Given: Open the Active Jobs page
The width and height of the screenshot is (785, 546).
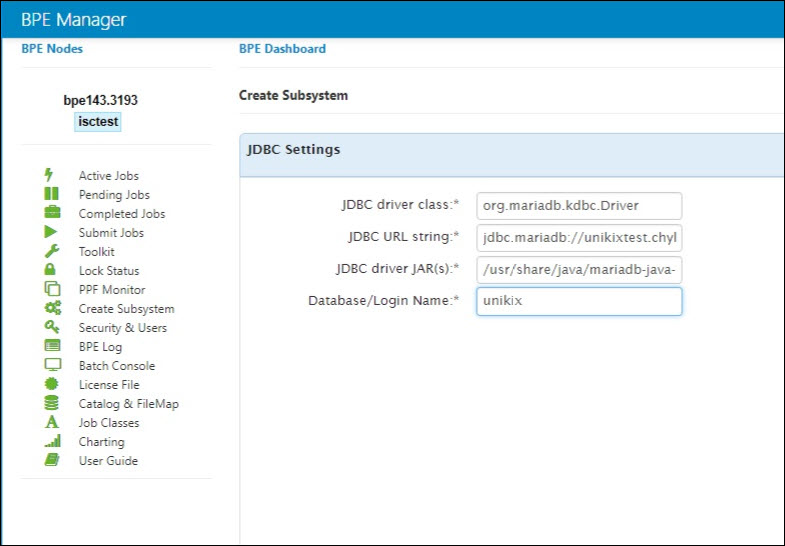Looking at the screenshot, I should pyautogui.click(x=109, y=176).
